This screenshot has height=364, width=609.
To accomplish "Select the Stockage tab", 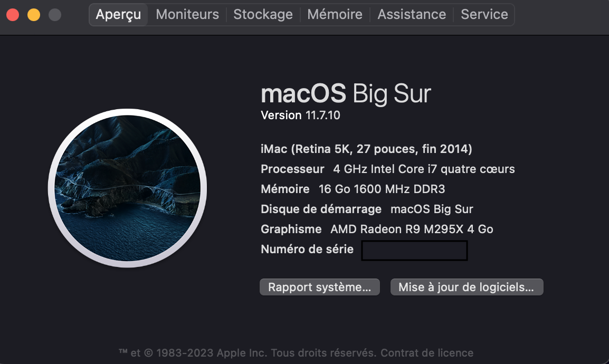I will [263, 15].
